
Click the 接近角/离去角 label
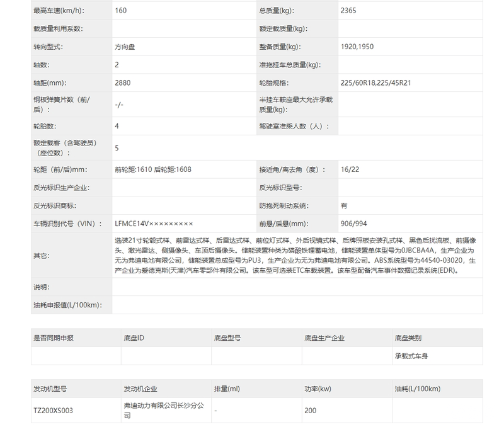pos(292,169)
